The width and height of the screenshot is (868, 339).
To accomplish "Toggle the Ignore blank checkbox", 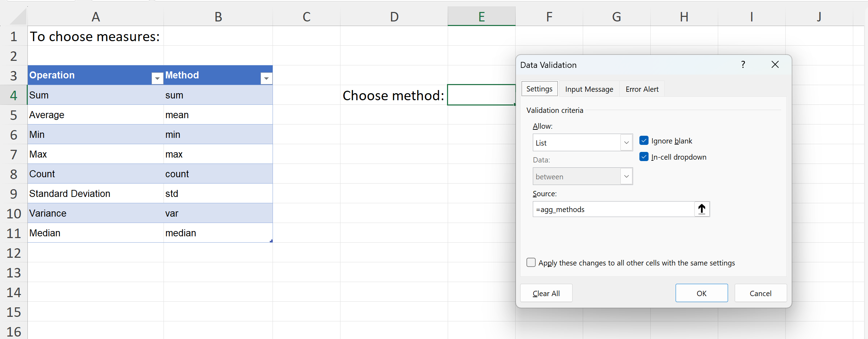I will click(644, 141).
